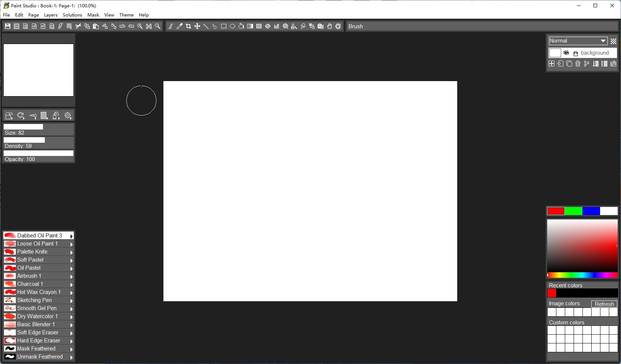Expand the Dabbed Oil Paint 3 brush category
The height and width of the screenshot is (364, 621).
[72, 236]
